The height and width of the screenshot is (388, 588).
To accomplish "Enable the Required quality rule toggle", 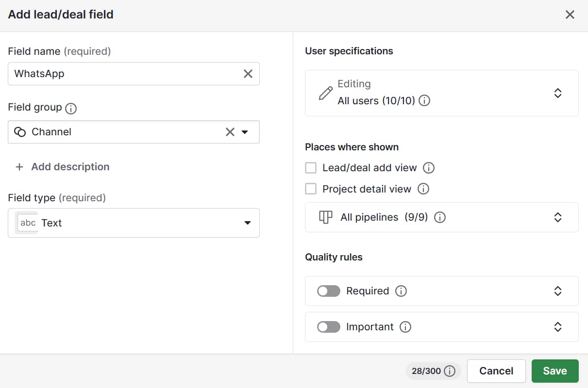I will pyautogui.click(x=328, y=291).
